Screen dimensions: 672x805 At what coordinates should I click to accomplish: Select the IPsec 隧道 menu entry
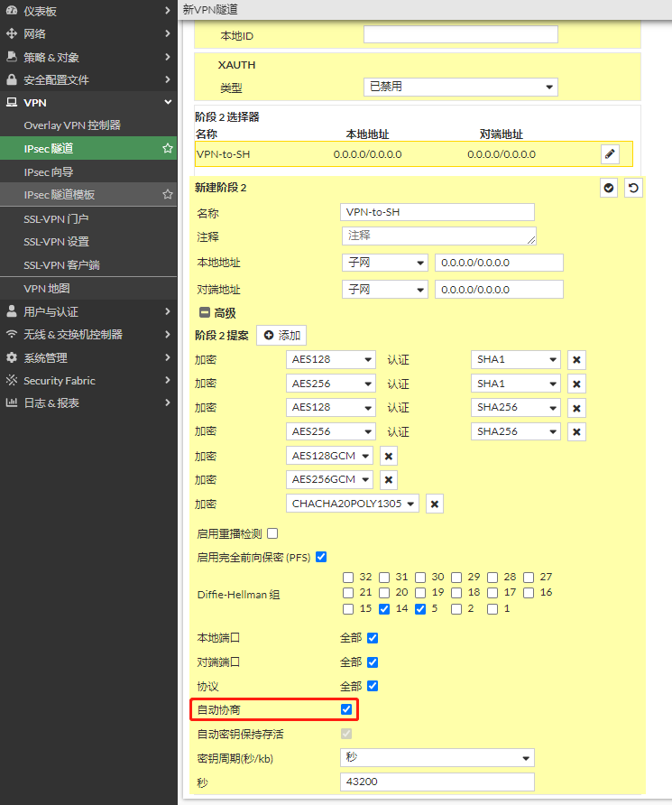click(x=88, y=148)
